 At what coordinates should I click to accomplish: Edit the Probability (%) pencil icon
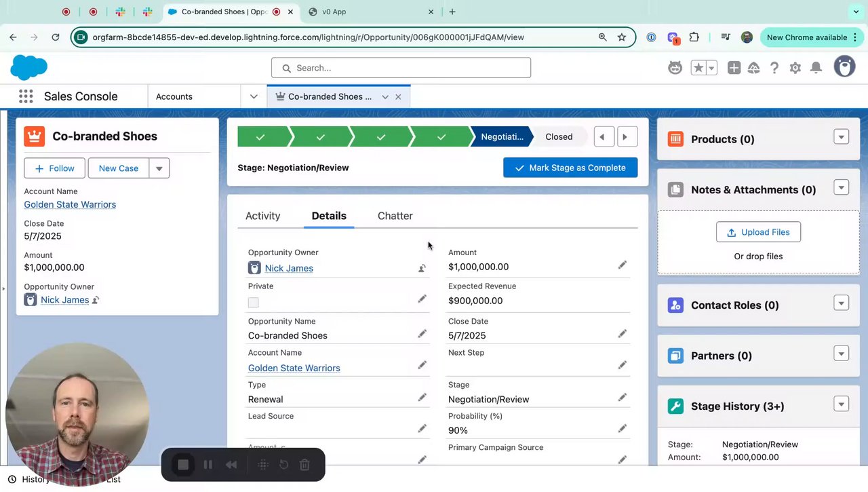coord(622,429)
